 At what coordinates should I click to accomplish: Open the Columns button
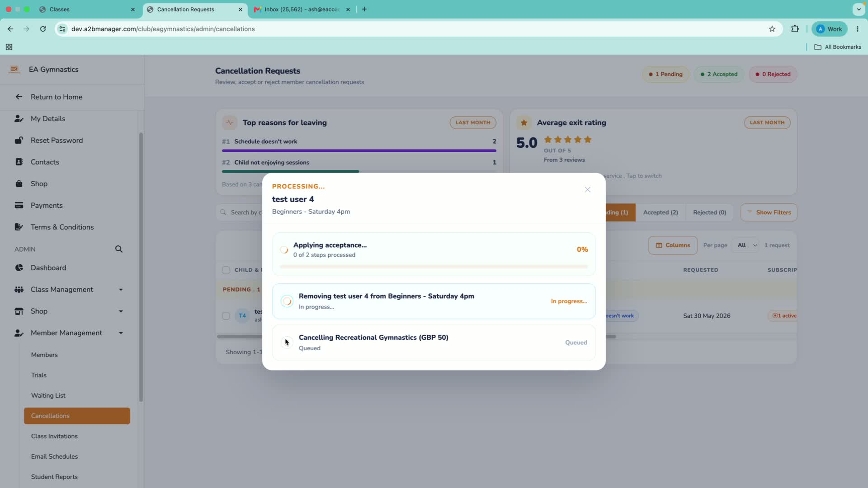tap(673, 245)
